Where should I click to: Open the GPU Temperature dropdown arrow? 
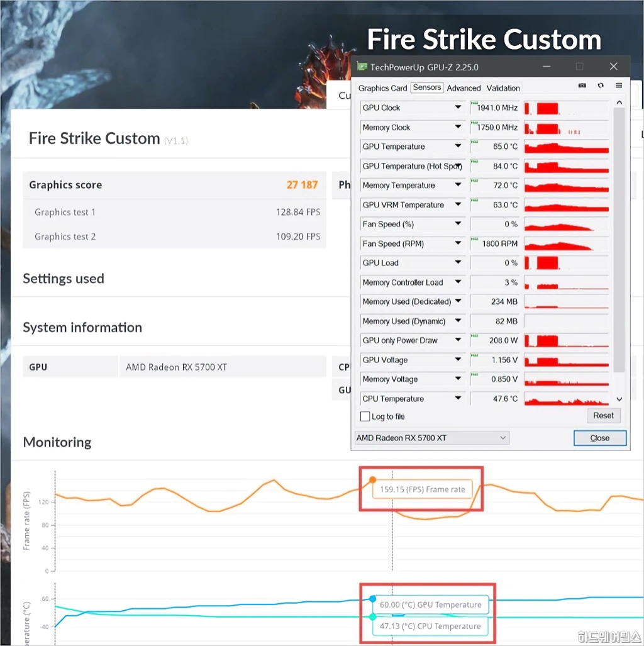coord(458,146)
